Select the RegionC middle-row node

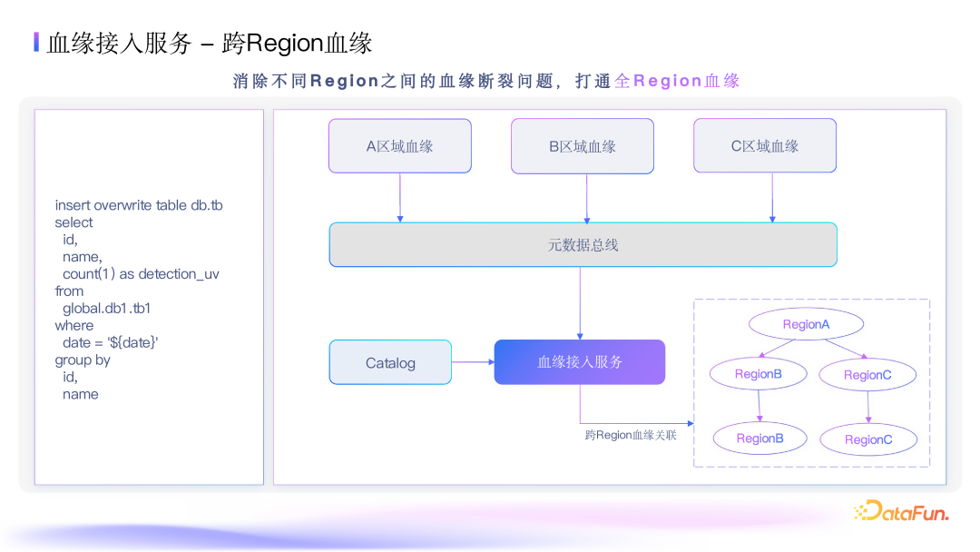pos(867,374)
